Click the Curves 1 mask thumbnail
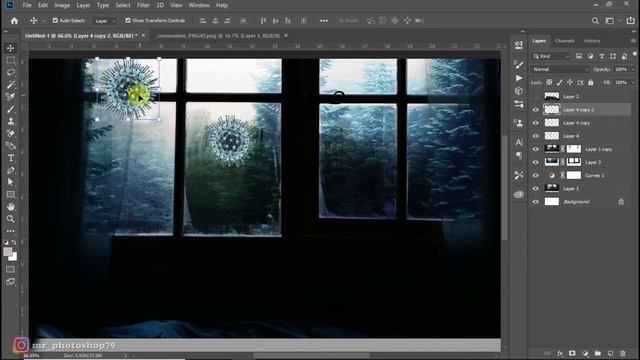The image size is (640, 360). pyautogui.click(x=574, y=176)
